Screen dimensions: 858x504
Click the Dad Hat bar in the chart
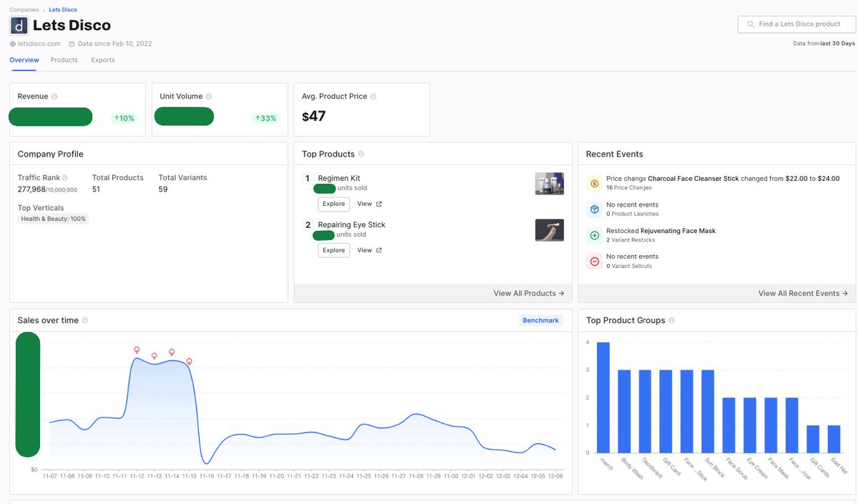pyautogui.click(x=833, y=439)
